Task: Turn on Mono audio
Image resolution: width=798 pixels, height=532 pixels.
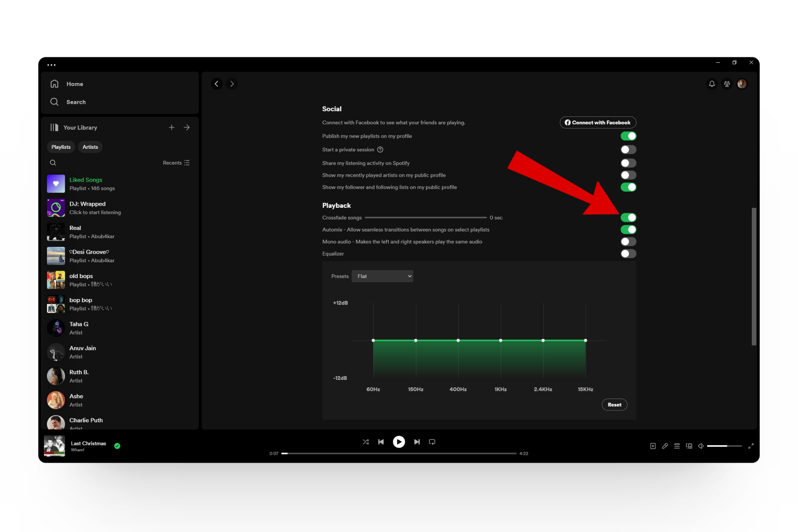Action: tap(628, 241)
